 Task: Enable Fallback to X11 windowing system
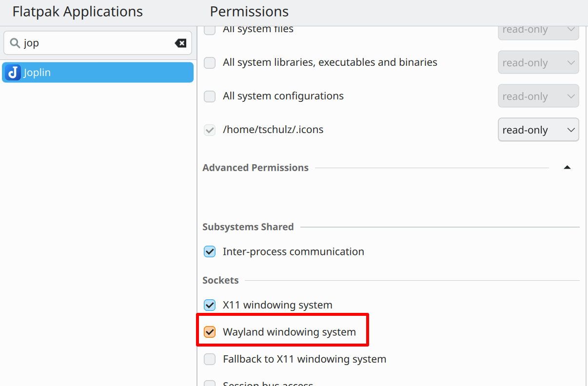210,359
